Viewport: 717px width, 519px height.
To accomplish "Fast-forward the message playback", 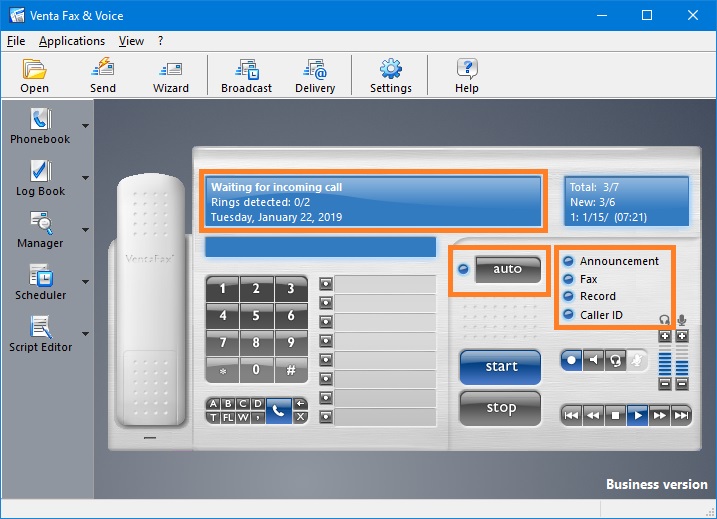I will [x=659, y=415].
